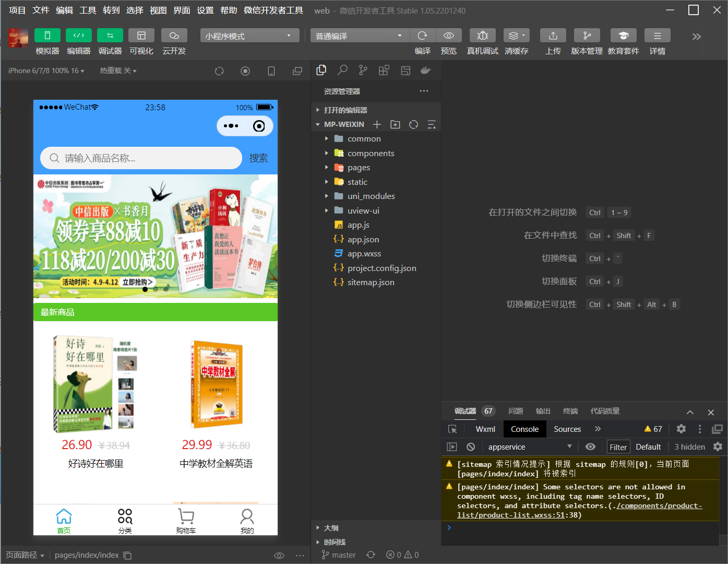Open the explorer files icon
The width and height of the screenshot is (728, 564).
[321, 70]
